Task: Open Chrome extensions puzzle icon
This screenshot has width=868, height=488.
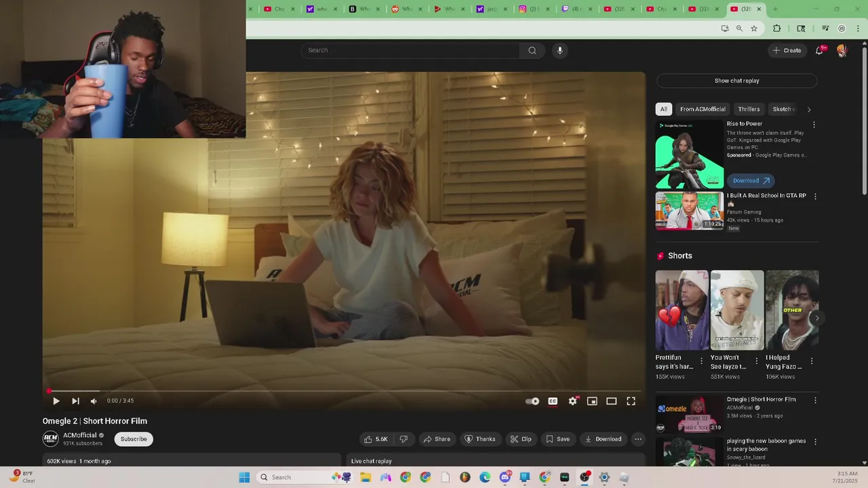Action: pos(777,28)
